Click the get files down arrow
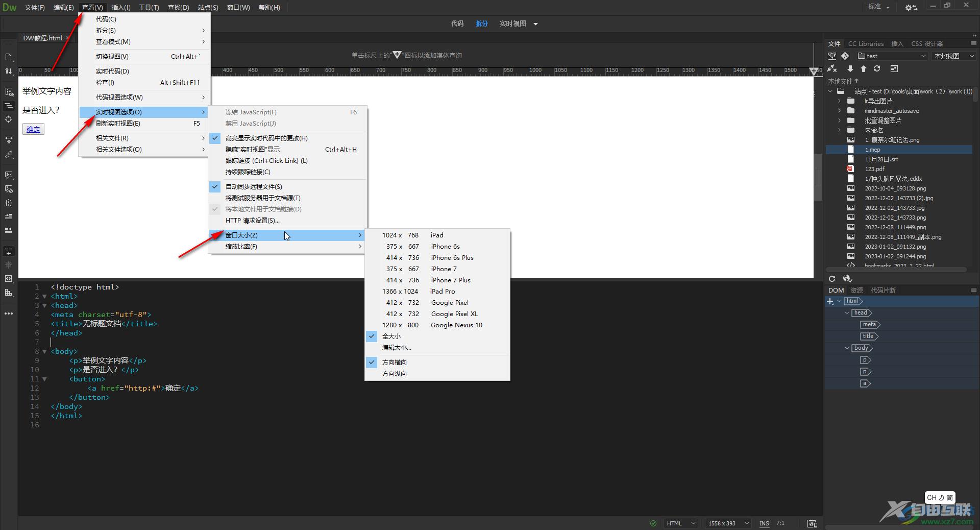 point(850,68)
